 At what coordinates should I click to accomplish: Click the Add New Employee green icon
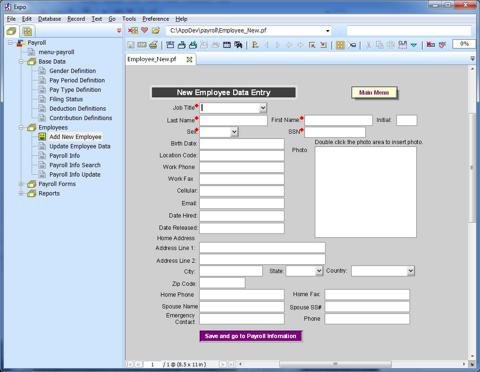click(x=42, y=137)
